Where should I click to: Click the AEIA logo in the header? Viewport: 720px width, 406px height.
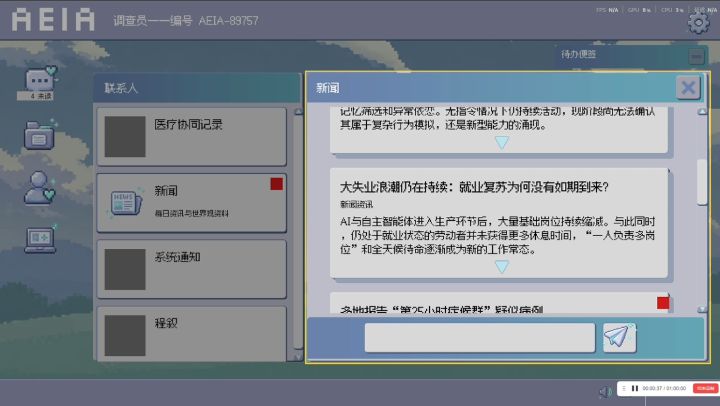click(53, 20)
